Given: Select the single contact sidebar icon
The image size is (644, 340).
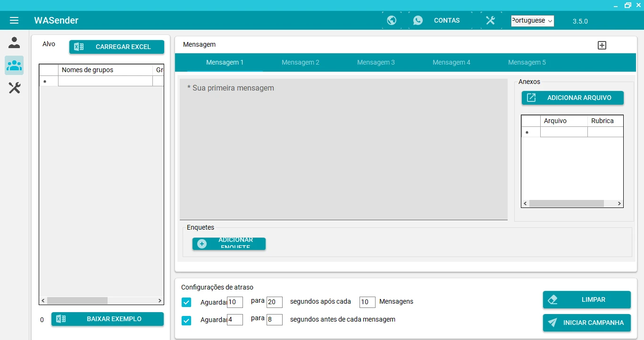Looking at the screenshot, I should pos(14,43).
